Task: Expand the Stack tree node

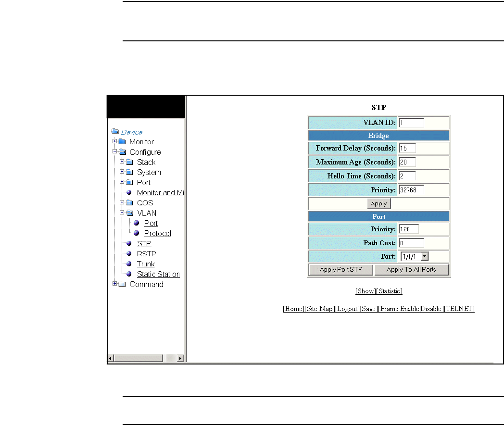Action: pyautogui.click(x=122, y=161)
